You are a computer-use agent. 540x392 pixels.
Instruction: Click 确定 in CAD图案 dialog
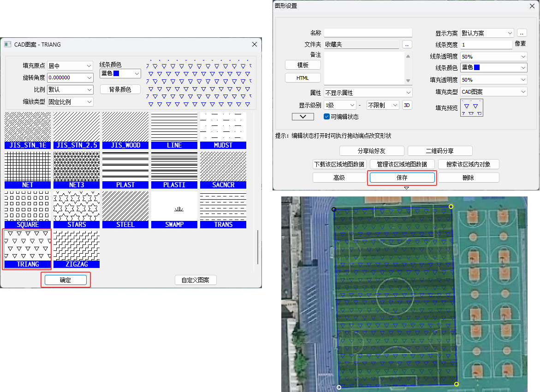65,280
